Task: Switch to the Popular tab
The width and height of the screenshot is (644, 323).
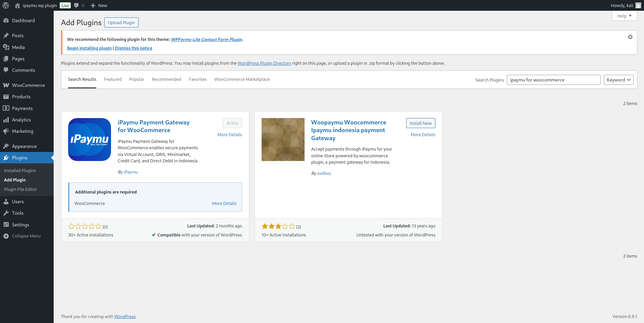Action: click(x=137, y=79)
